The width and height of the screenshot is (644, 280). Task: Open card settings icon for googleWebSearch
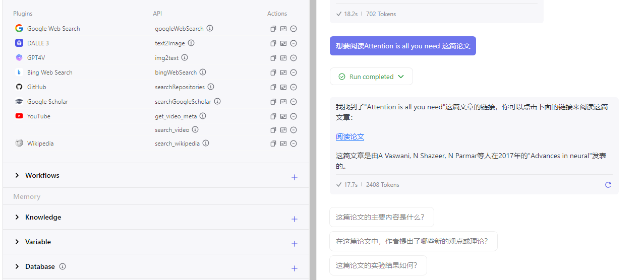[x=283, y=29]
